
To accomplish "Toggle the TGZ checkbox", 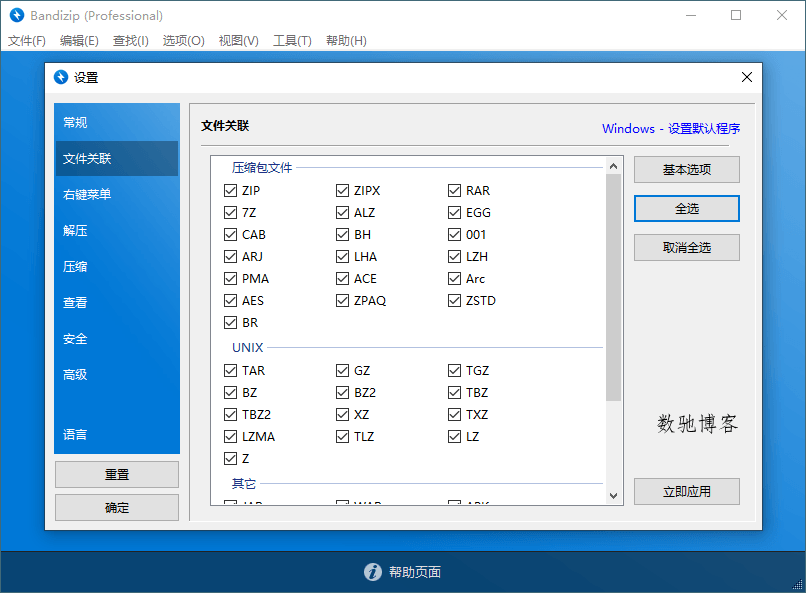I will [454, 370].
